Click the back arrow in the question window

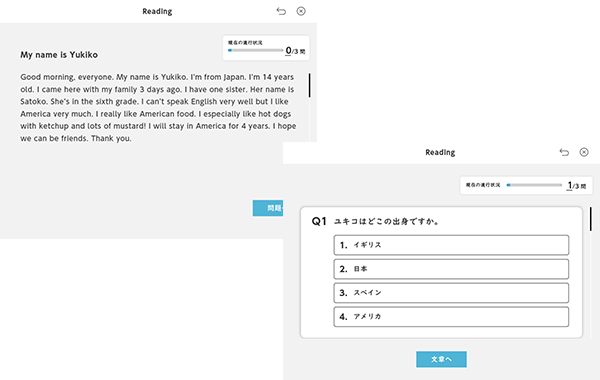(x=564, y=152)
